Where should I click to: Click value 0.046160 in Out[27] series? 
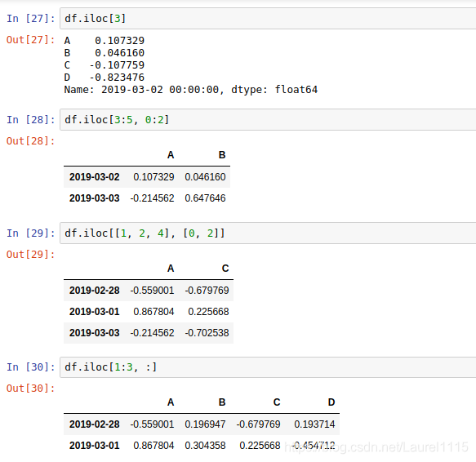coord(119,53)
